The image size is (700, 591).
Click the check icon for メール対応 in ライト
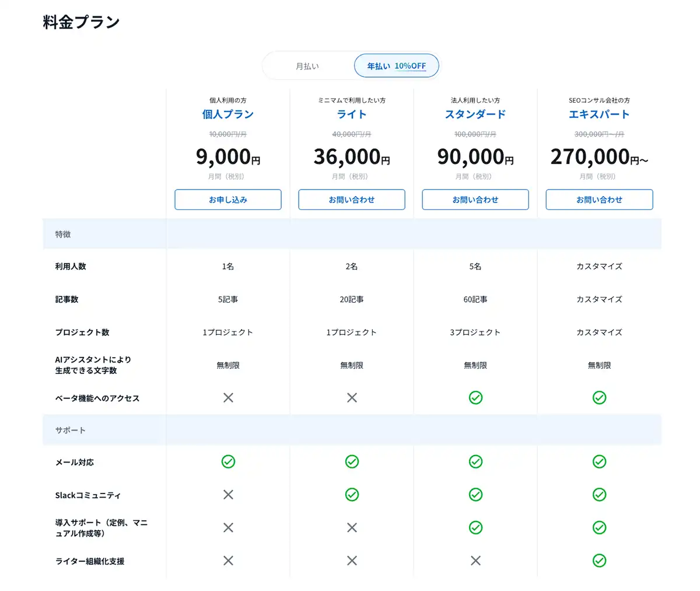tap(352, 461)
